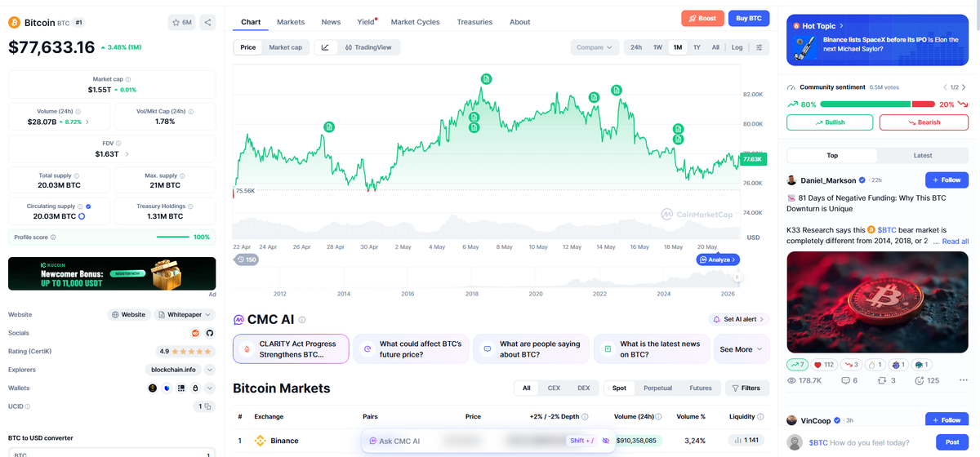Open the GitHub social link icon
Viewport: 980px width, 457px height.
click(x=209, y=333)
